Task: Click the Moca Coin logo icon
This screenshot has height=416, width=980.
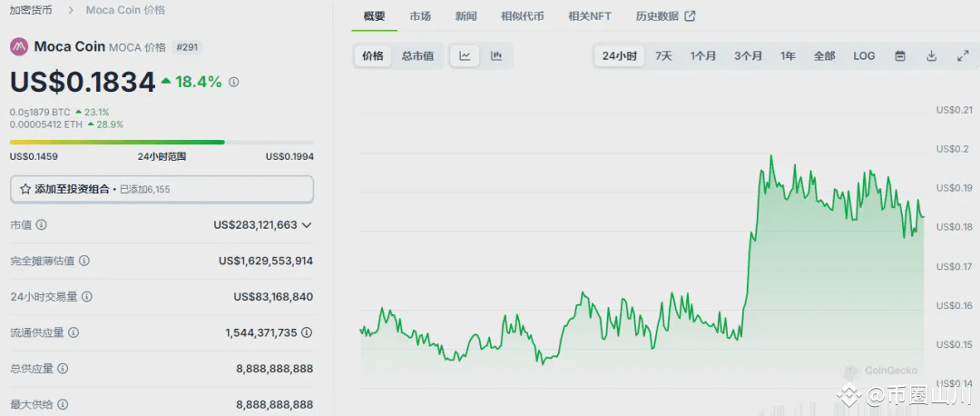Action: click(19, 47)
